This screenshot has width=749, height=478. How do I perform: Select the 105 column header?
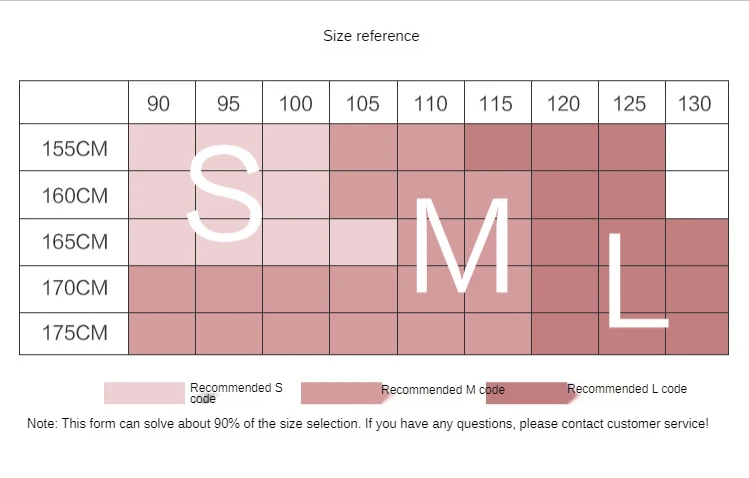(363, 102)
